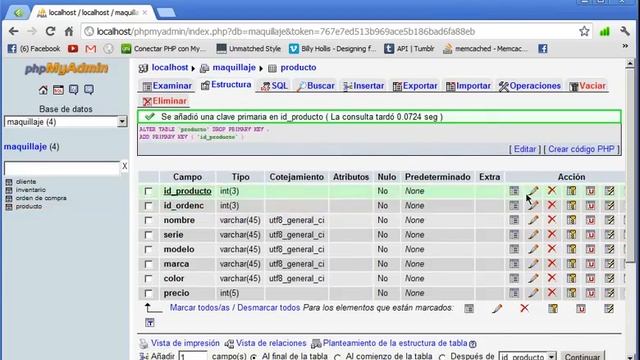
Task: Check the serie row checkbox
Action: click(x=148, y=235)
